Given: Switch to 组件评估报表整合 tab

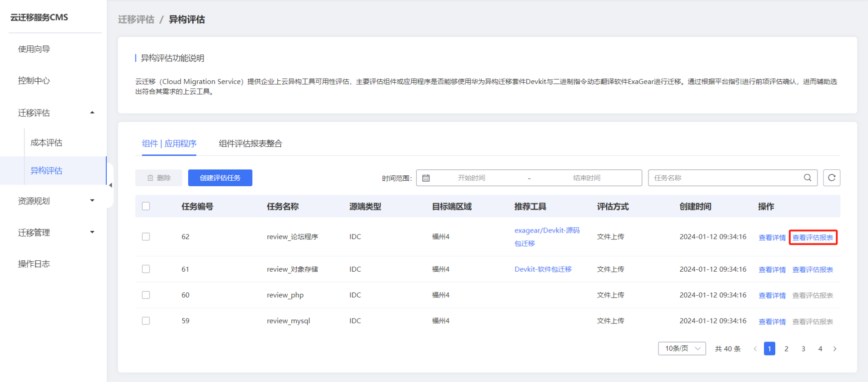Looking at the screenshot, I should point(250,144).
